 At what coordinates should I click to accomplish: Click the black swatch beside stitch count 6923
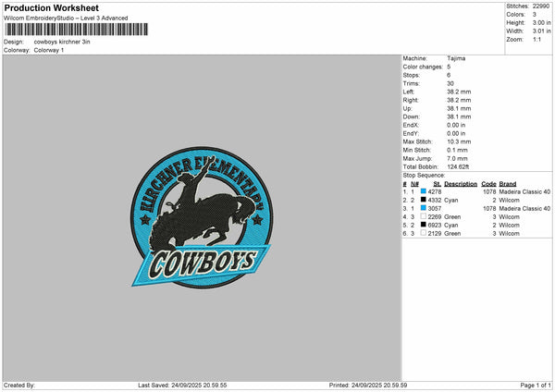click(424, 225)
